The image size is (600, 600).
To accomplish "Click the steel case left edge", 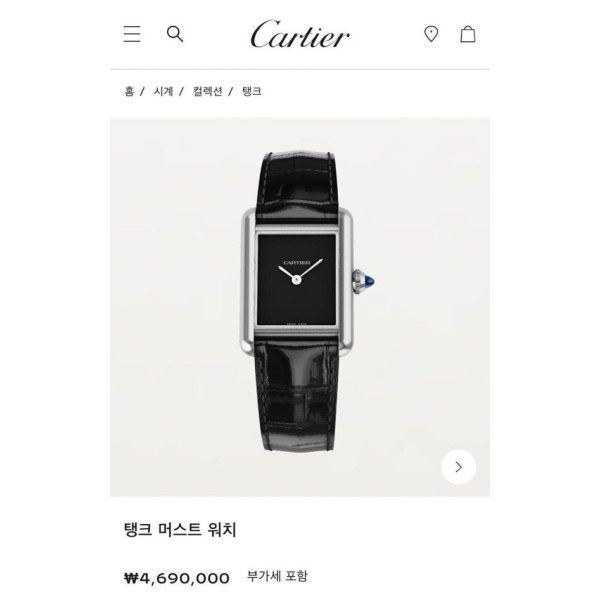I will [x=248, y=281].
